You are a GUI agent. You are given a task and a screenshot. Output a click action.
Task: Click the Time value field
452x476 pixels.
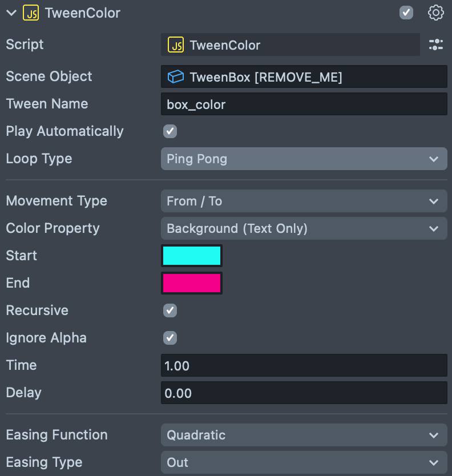(x=304, y=366)
